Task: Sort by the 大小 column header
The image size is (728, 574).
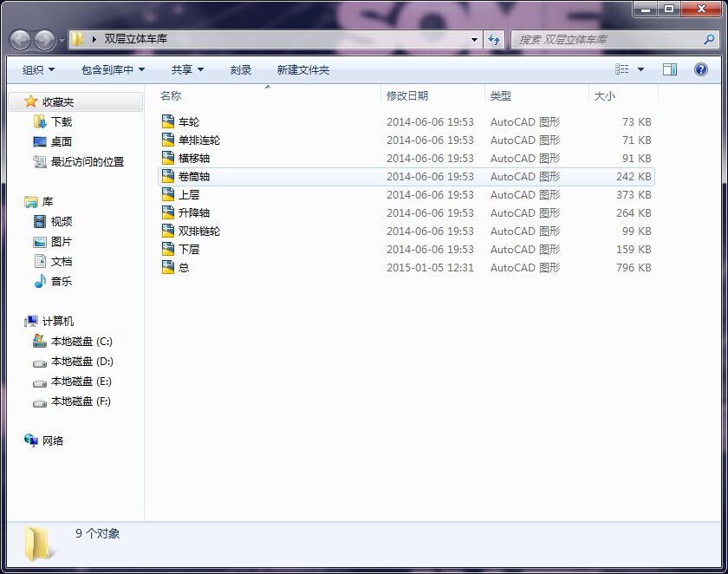Action: coord(623,95)
